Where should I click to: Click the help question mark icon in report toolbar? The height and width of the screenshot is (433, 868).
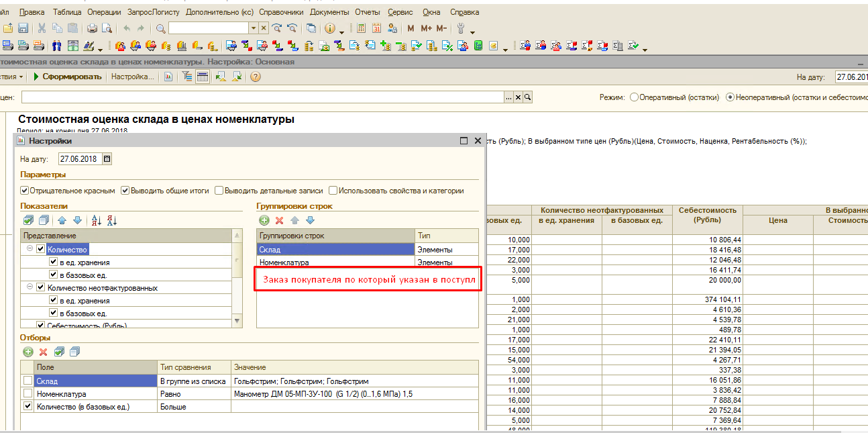click(x=255, y=77)
